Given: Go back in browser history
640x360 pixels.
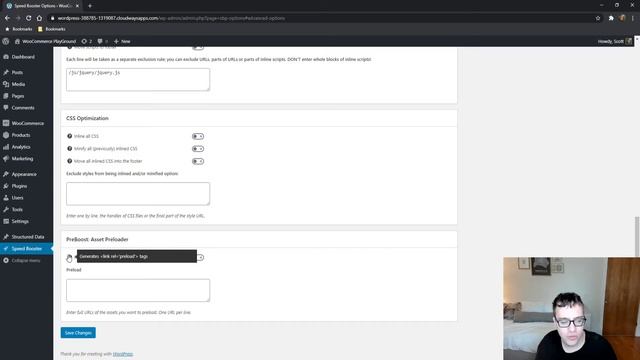Looking at the screenshot, I should (7, 18).
